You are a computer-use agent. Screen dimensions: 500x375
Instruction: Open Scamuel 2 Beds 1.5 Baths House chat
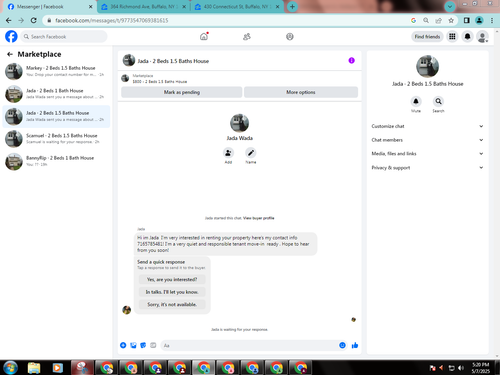(x=56, y=139)
